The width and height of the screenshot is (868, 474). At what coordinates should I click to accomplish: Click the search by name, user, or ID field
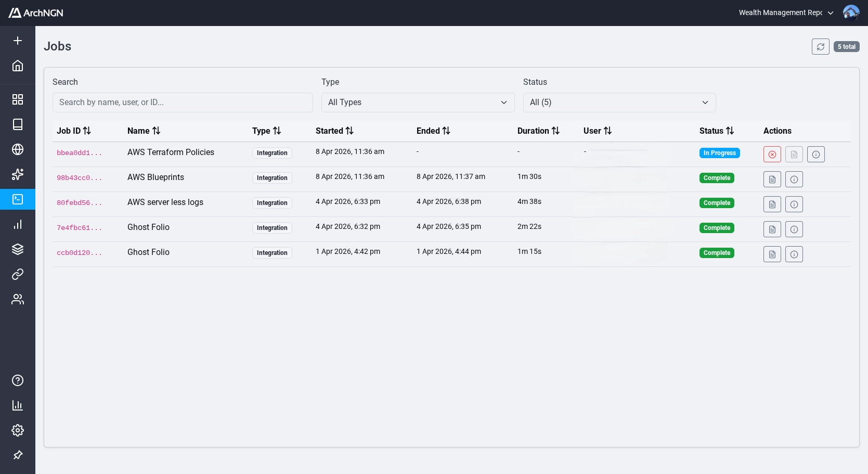coord(183,103)
